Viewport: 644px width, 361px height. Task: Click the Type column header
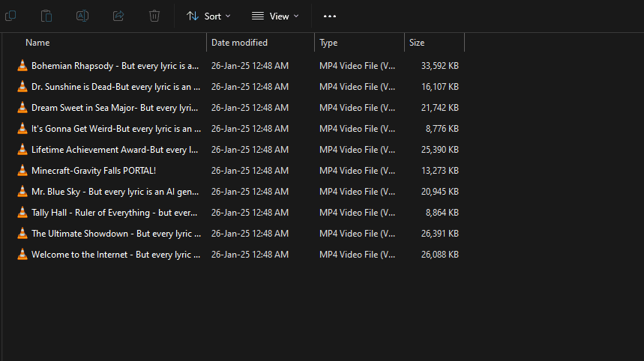(328, 43)
